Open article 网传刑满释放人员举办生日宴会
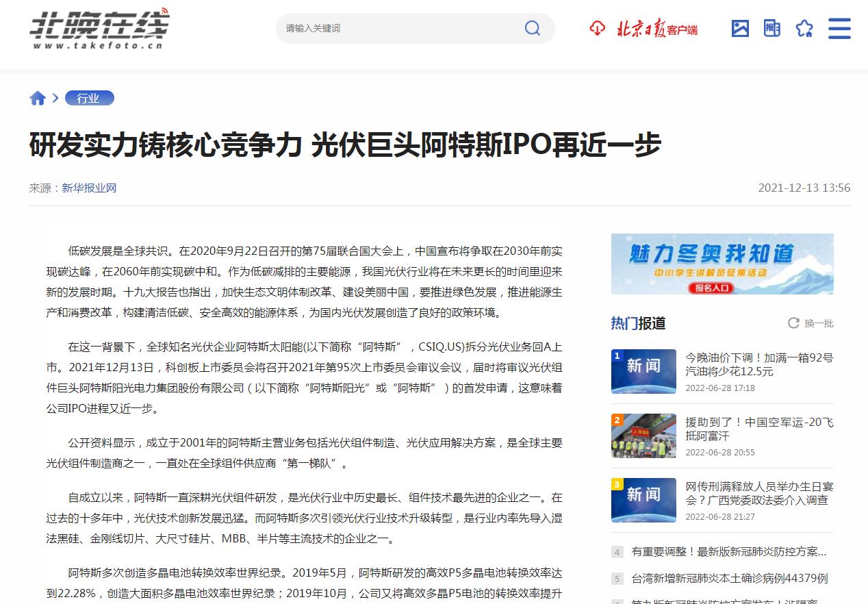868x604 pixels. click(x=759, y=493)
